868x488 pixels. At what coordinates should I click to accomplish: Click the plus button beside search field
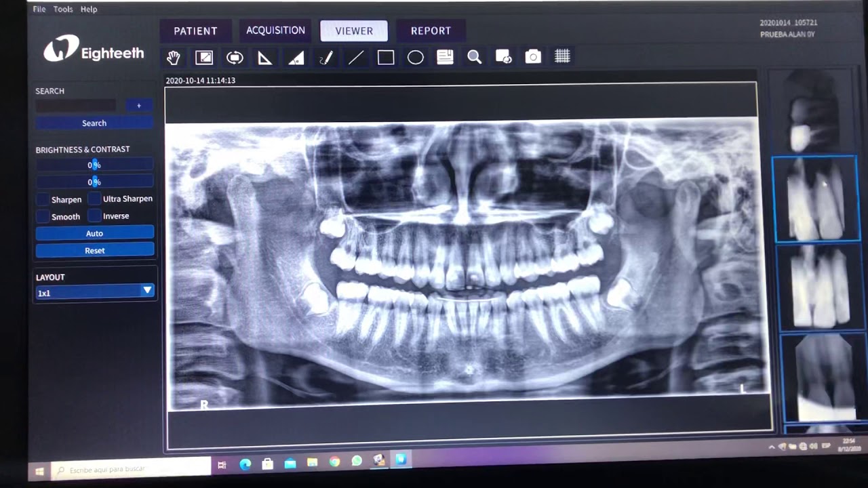(139, 106)
